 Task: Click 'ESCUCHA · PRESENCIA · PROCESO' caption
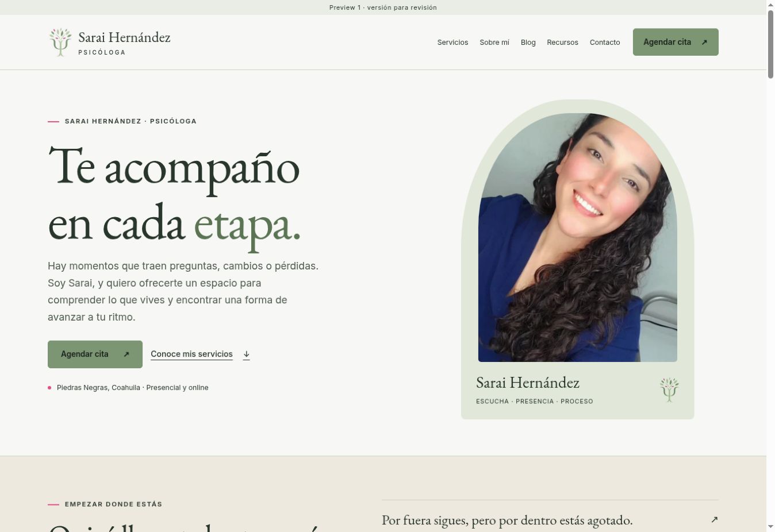point(534,402)
